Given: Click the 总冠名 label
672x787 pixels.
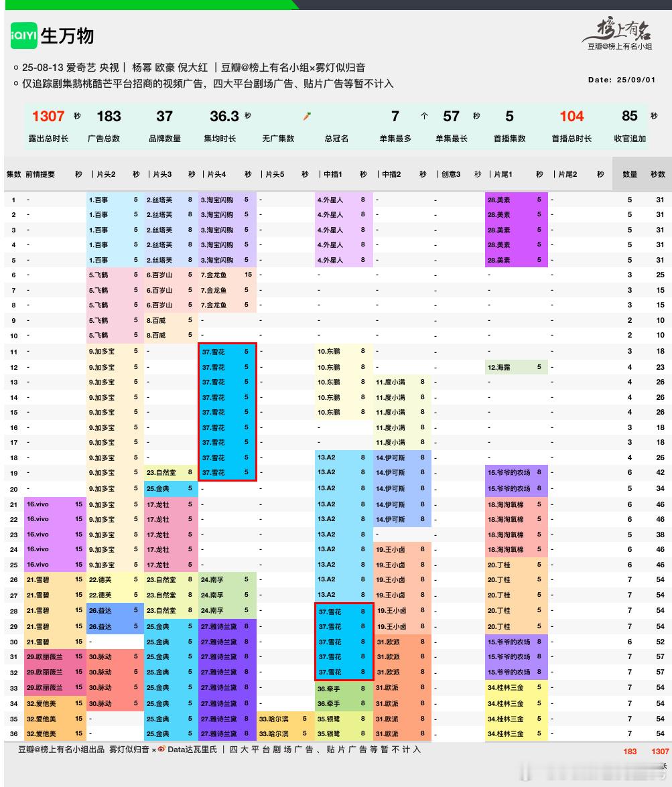Looking at the screenshot, I should (x=336, y=139).
